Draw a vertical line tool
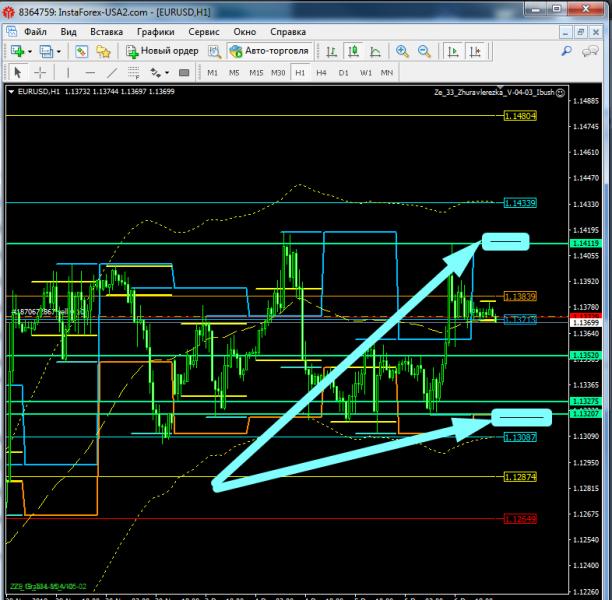Viewport: 612px width, 600px height. click(x=69, y=72)
